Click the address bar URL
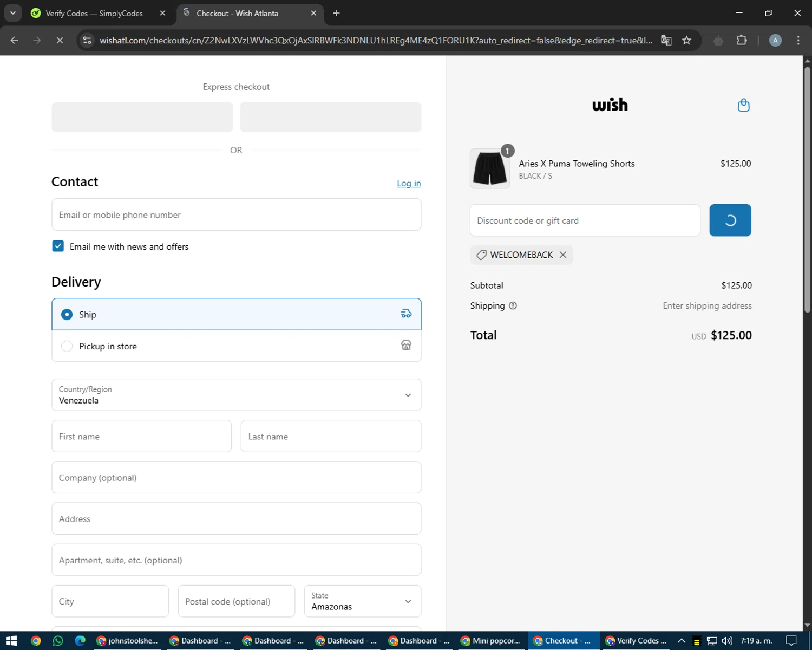 376,40
